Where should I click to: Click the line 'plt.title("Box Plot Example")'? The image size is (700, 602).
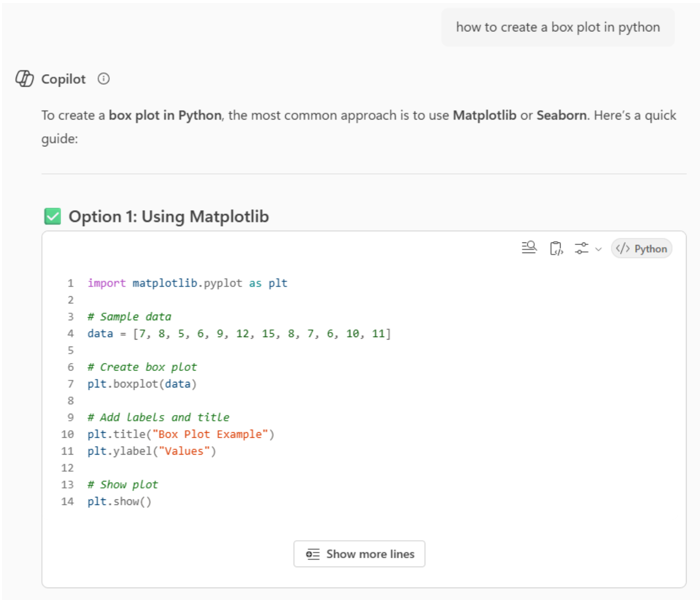point(181,434)
